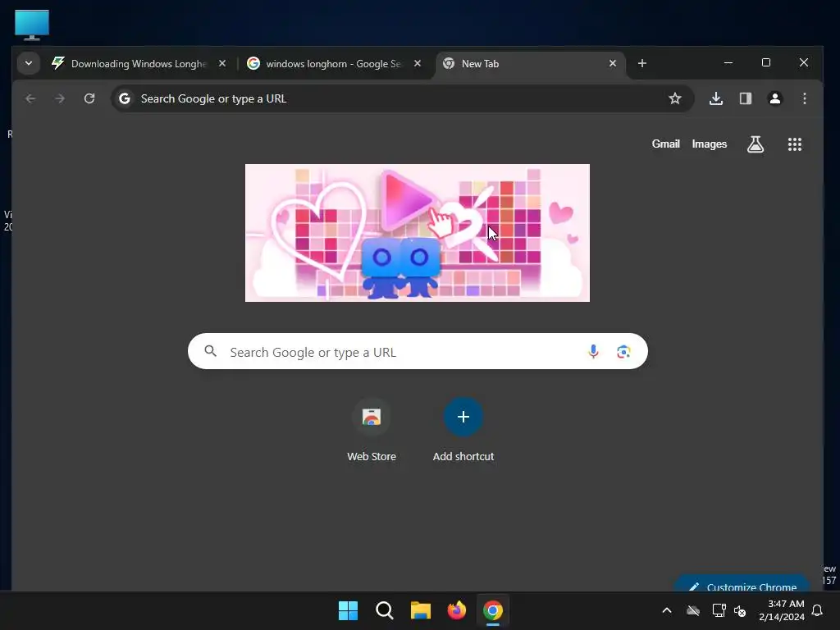The height and width of the screenshot is (630, 840).
Task: Close the windows longhorn Google Search tab
Action: [418, 63]
